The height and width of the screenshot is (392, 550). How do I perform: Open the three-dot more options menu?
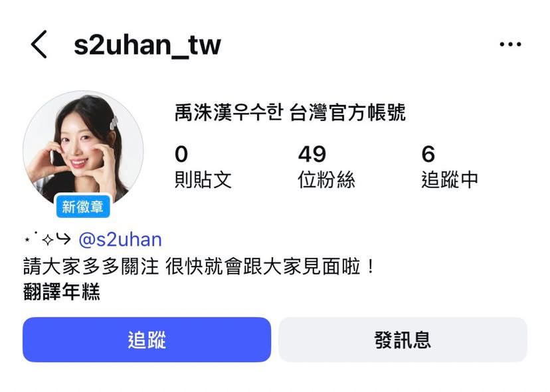pos(510,45)
